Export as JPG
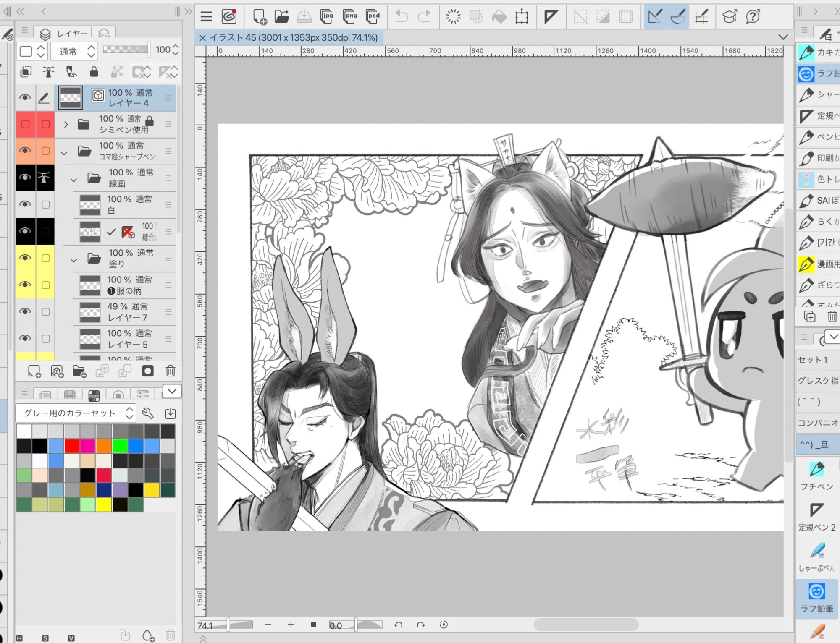Screen dimensions: 840x643 tap(327, 16)
